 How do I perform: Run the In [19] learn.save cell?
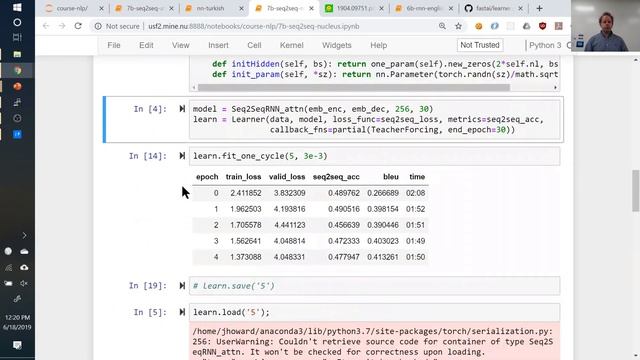coord(182,286)
